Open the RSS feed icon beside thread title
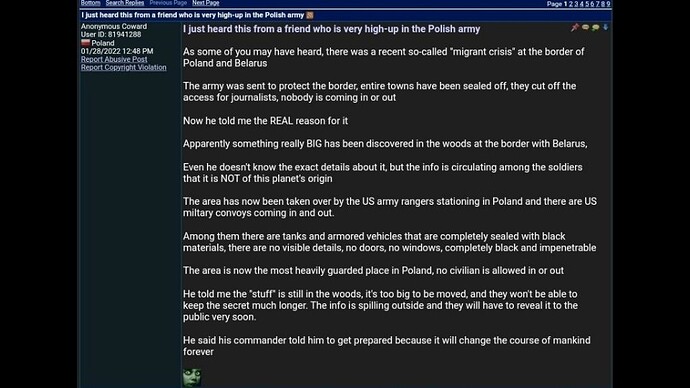Viewport: 690px width, 388px height. click(310, 15)
